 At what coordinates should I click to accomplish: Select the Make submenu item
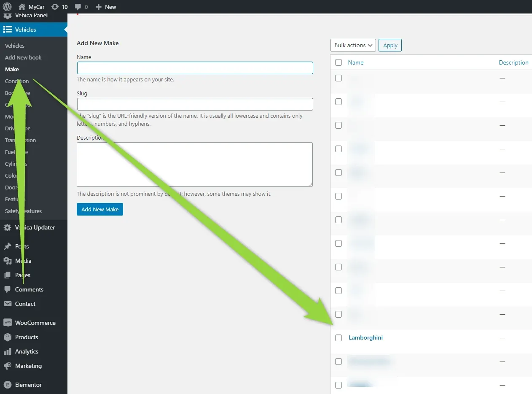point(12,69)
